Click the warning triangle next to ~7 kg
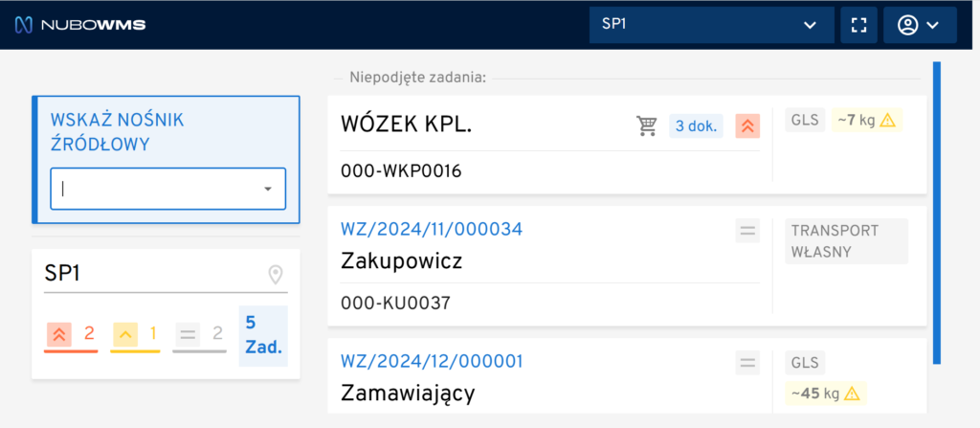980x428 pixels. click(888, 121)
